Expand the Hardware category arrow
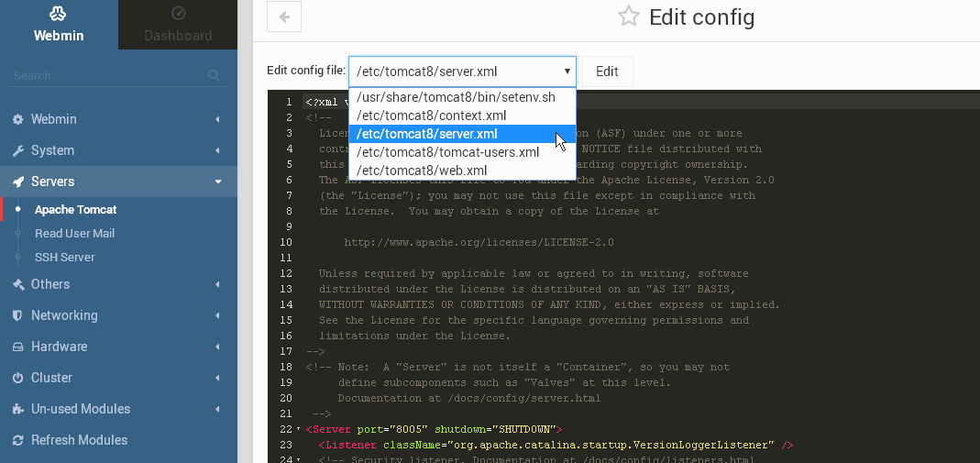Image resolution: width=980 pixels, height=463 pixels. [x=217, y=347]
